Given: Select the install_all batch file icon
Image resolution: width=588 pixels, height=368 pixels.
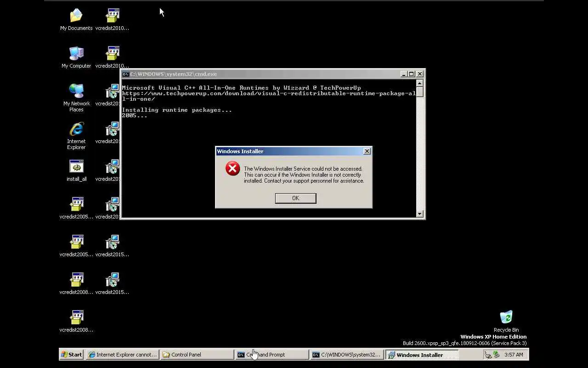Looking at the screenshot, I should pyautogui.click(x=76, y=170).
